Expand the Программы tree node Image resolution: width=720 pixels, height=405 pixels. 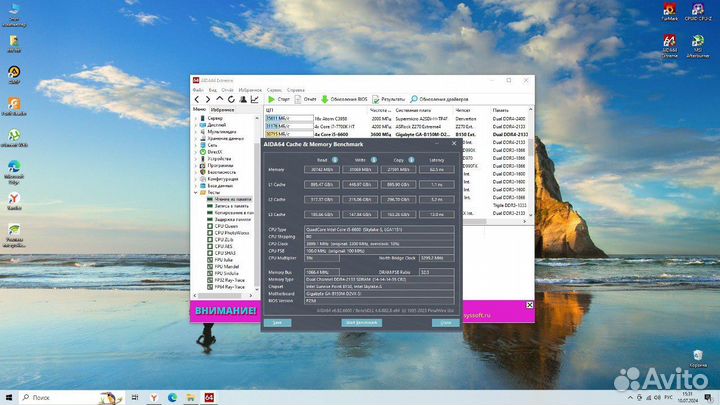tap(196, 165)
